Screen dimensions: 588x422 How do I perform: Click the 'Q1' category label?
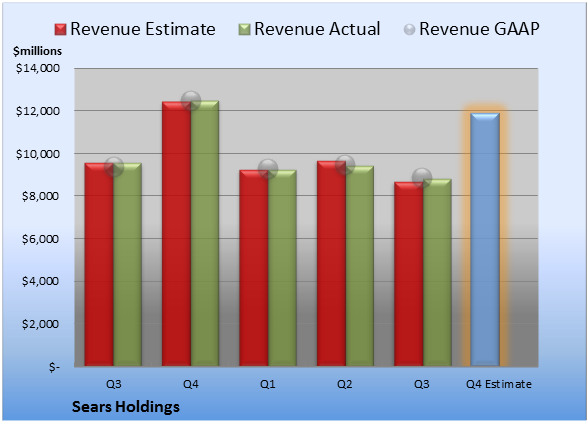(268, 384)
